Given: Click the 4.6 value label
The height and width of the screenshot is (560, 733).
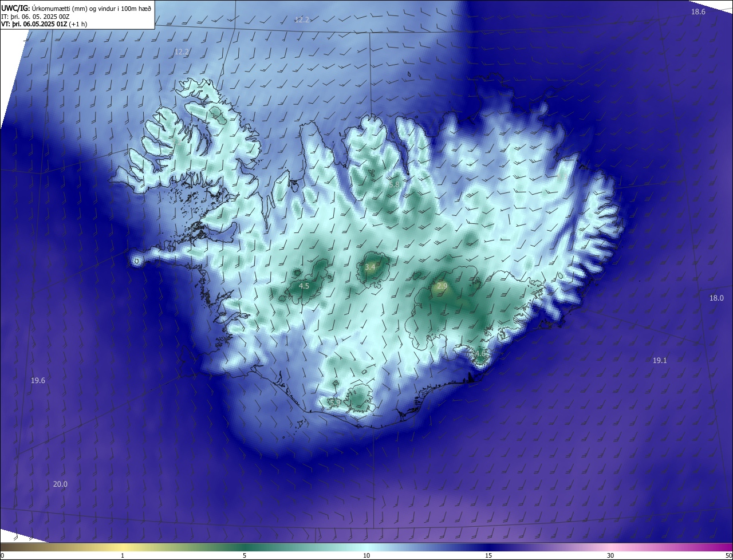Looking at the screenshot, I should coord(481,354).
